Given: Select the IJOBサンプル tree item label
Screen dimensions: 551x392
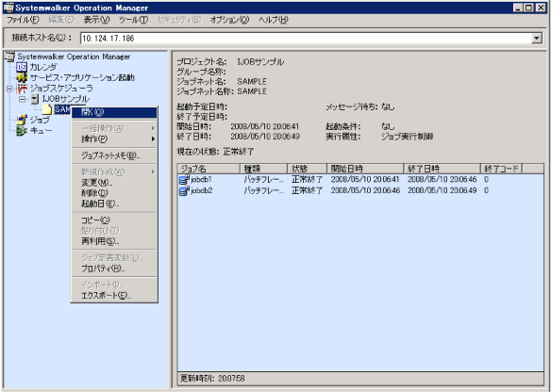Looking at the screenshot, I should (x=65, y=99).
